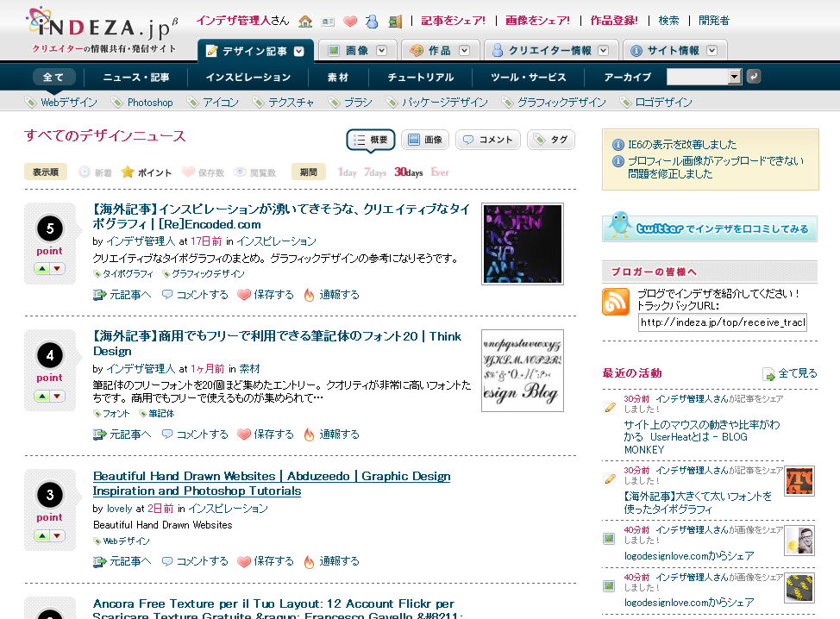The image size is (840, 619).
Task: Vote down the 4 point article
Action: [x=57, y=396]
